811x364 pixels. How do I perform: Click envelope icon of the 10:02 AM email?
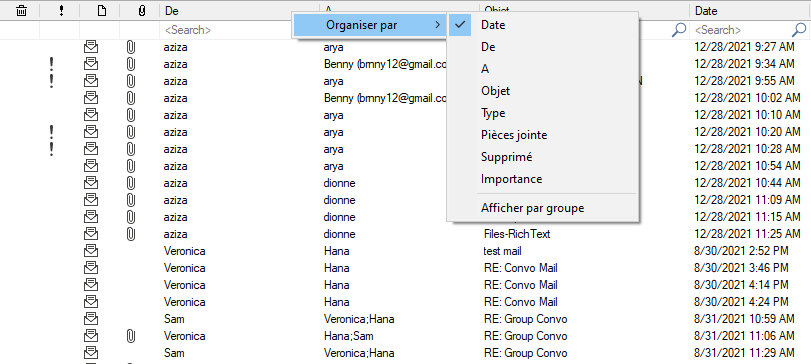tap(91, 98)
